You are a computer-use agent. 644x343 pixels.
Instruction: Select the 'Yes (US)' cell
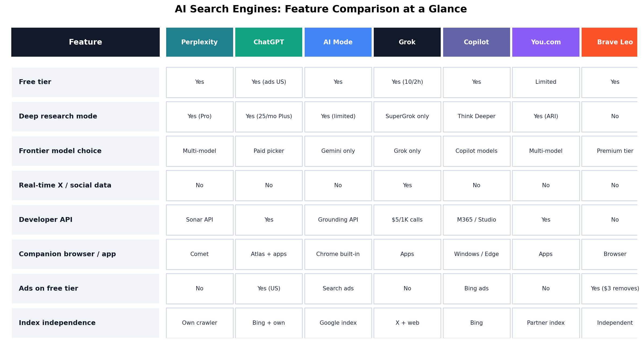pyautogui.click(x=269, y=288)
